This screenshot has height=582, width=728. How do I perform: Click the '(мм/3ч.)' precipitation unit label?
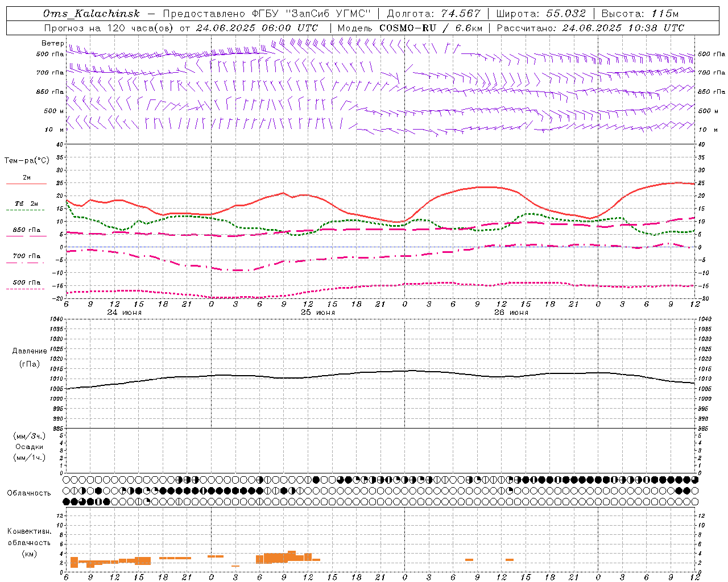coord(30,436)
